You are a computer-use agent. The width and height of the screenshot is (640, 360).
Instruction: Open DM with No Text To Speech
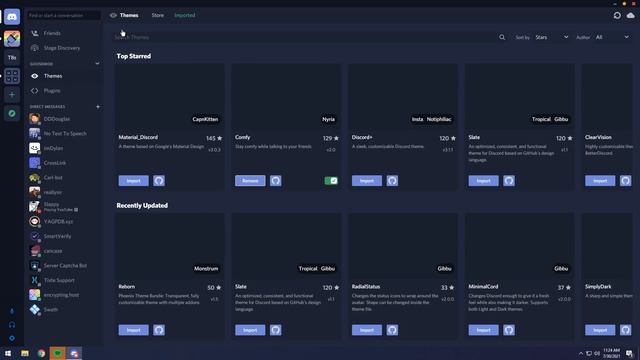(64, 133)
